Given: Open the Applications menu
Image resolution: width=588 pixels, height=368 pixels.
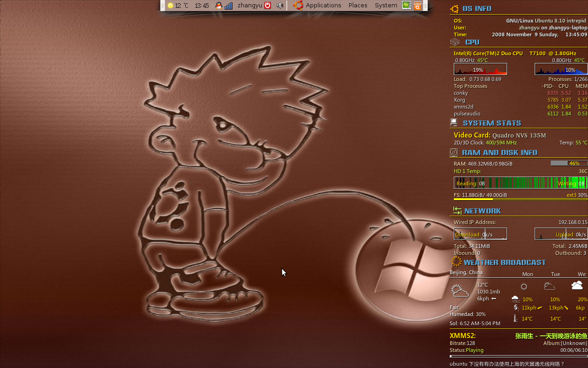Looking at the screenshot, I should click(x=323, y=6).
